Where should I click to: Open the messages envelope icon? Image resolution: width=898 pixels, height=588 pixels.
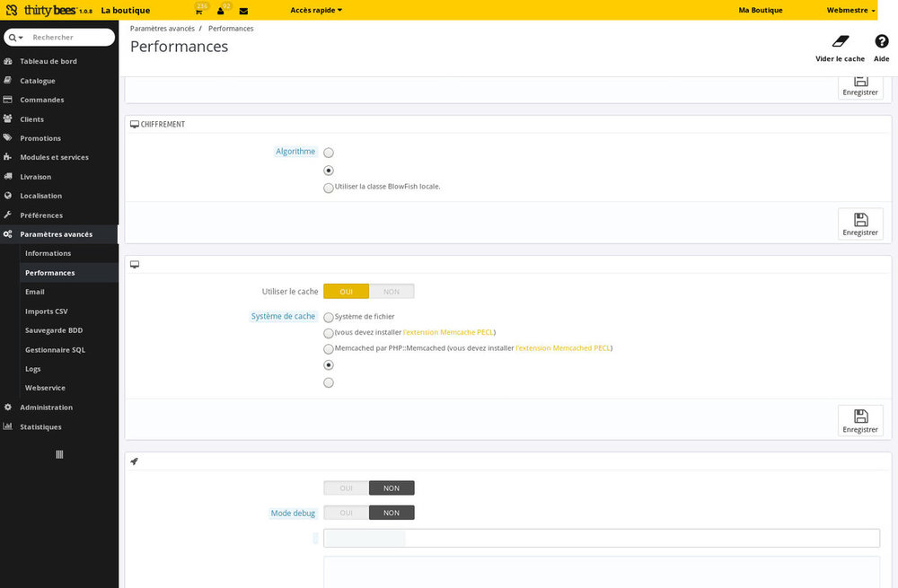[x=243, y=11]
